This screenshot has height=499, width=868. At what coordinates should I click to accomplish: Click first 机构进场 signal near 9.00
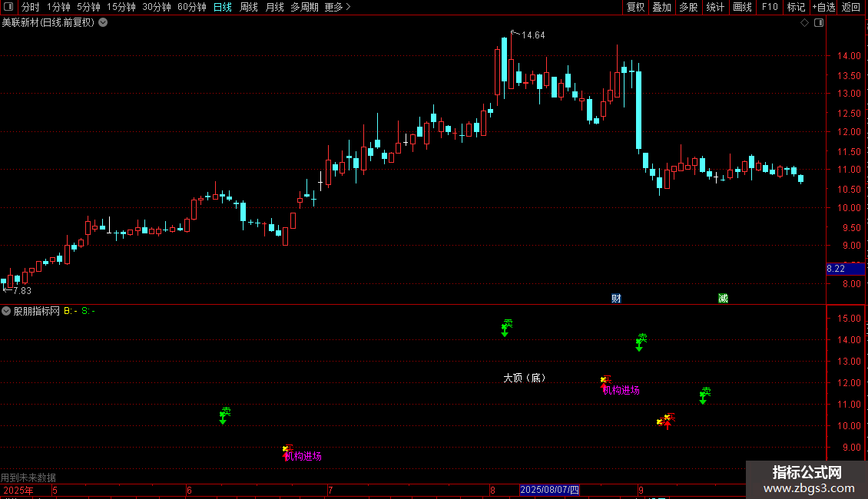tap(303, 457)
